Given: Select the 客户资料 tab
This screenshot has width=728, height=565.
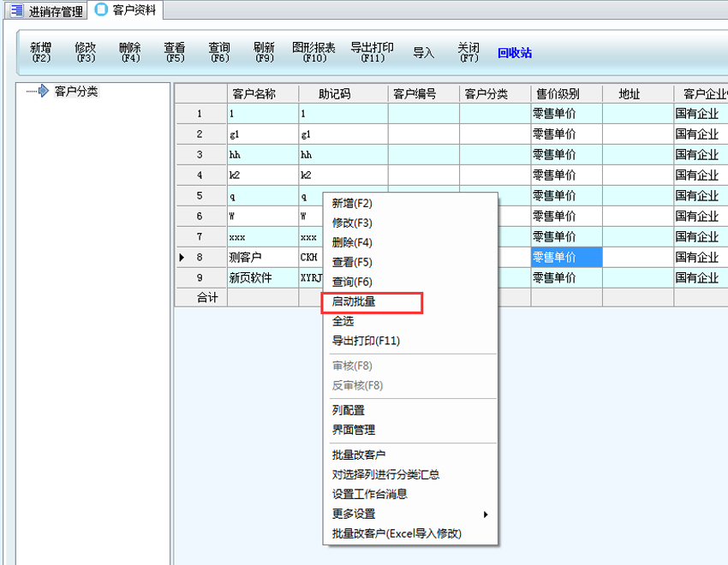Looking at the screenshot, I should 126,10.
